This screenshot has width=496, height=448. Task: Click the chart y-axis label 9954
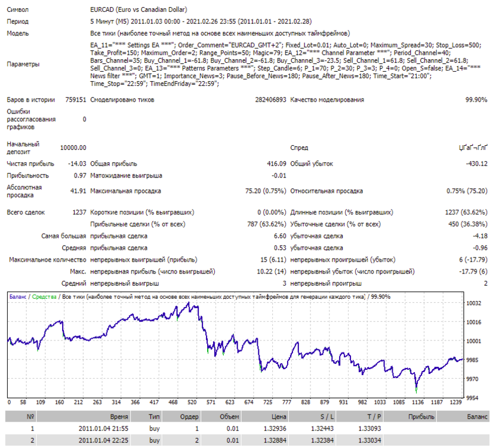pos(472,398)
